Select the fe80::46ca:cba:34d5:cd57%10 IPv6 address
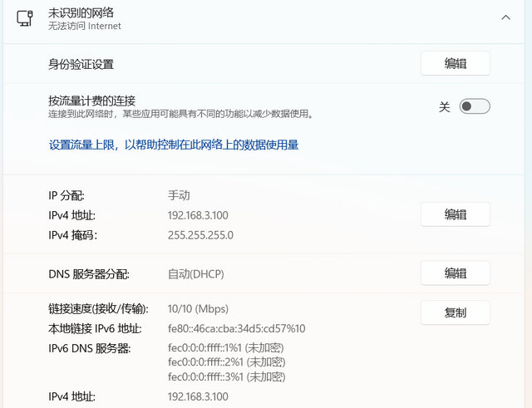This screenshot has height=408, width=532. [x=236, y=328]
